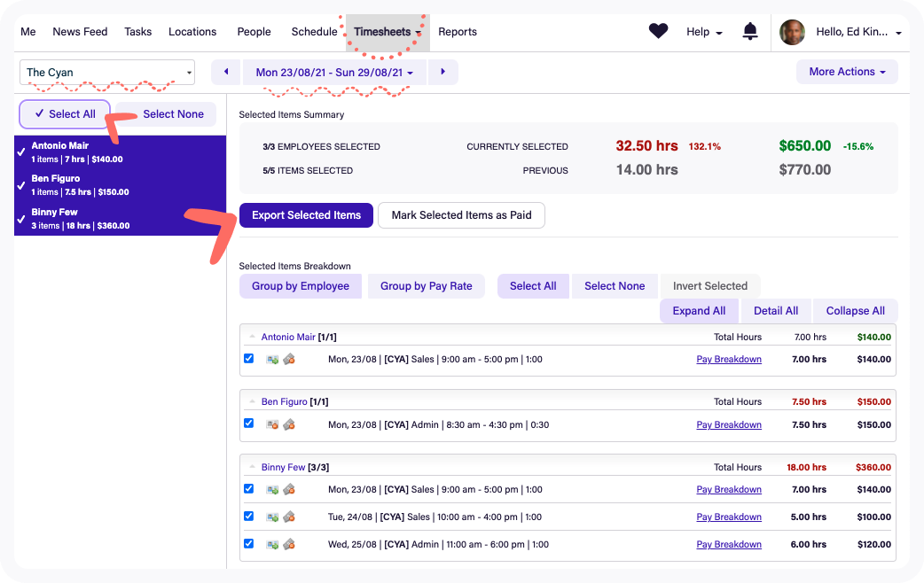Click the unpaid pay icon on Ben Figuro's row
The image size is (924, 583).
(288, 424)
